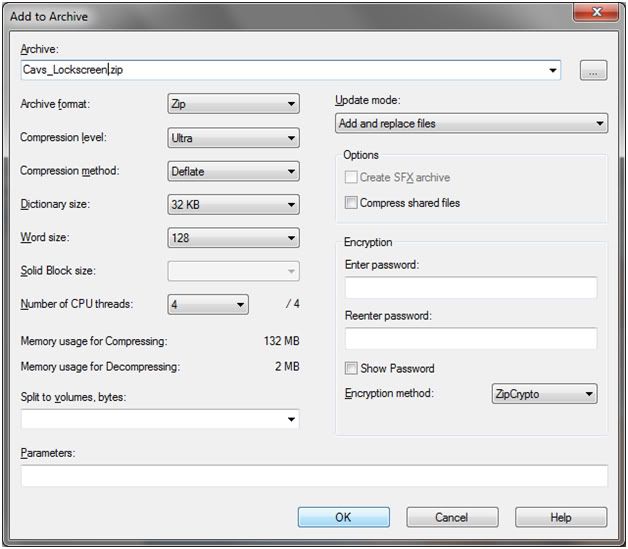Open the Archive format dropdown
The height and width of the screenshot is (549, 628).
point(233,104)
